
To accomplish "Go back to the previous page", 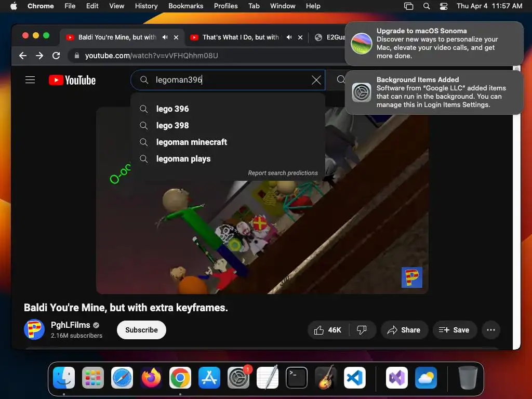I will (23, 56).
